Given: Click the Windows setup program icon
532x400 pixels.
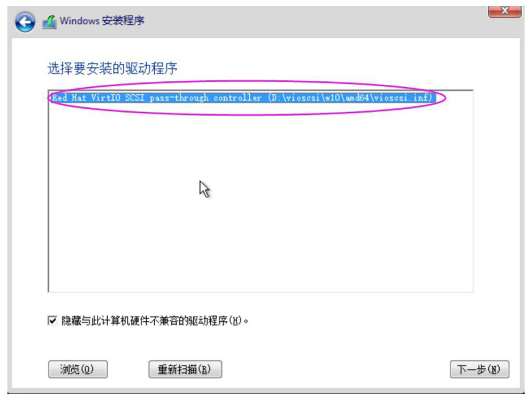Looking at the screenshot, I should [x=49, y=22].
